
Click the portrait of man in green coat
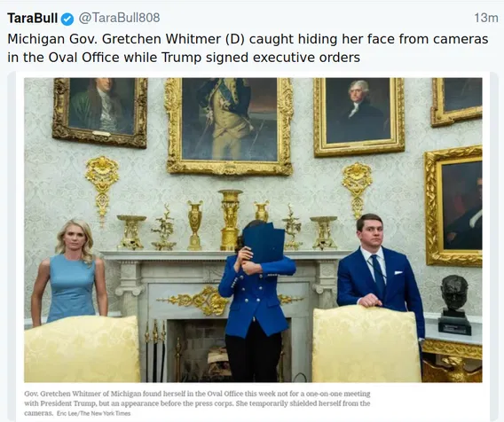click(x=100, y=112)
